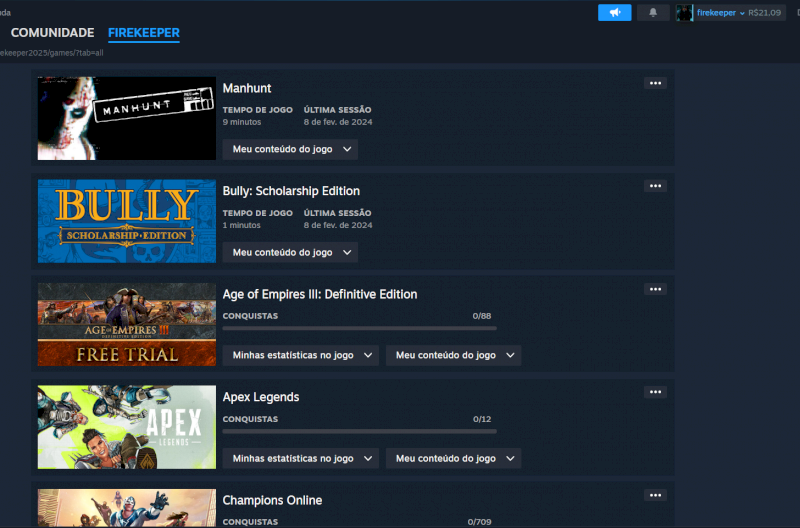Click Bully's 8 de fev. de 2024 date

(338, 225)
